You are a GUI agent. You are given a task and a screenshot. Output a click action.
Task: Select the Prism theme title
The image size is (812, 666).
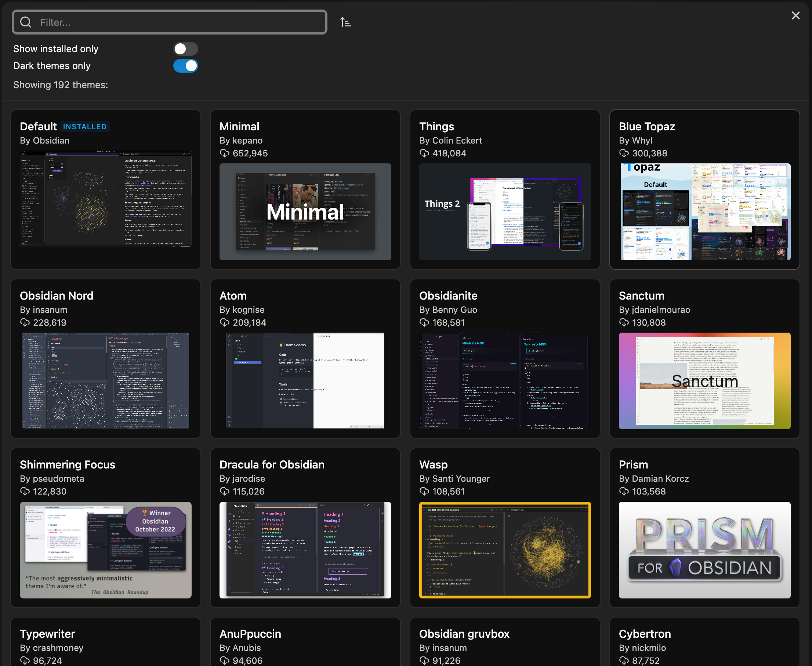point(633,464)
